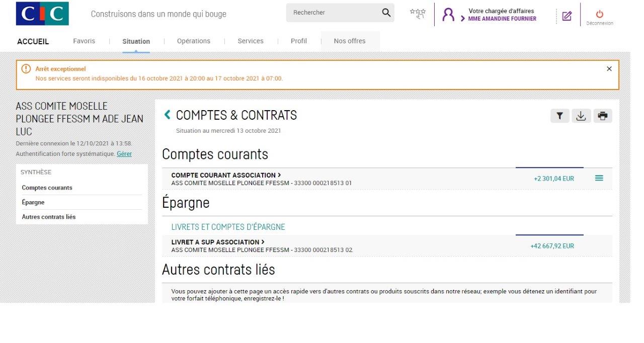644x343 pixels.
Task: Open the filter funnel icon
Action: [x=559, y=116]
